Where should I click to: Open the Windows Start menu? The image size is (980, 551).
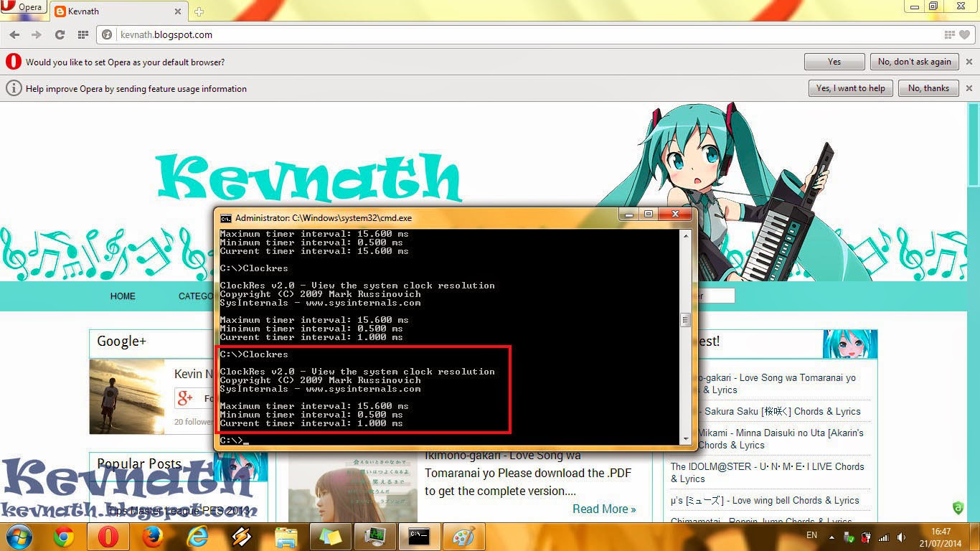[19, 537]
